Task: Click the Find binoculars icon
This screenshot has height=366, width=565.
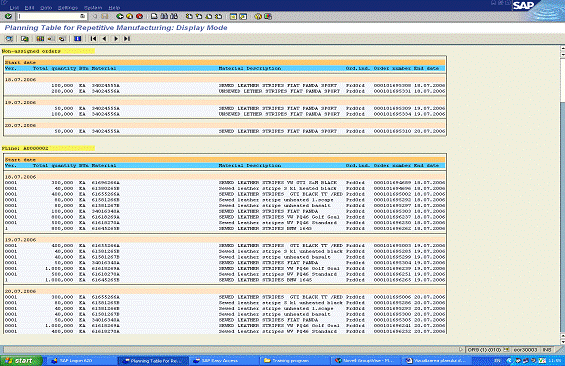Action: pos(164,16)
